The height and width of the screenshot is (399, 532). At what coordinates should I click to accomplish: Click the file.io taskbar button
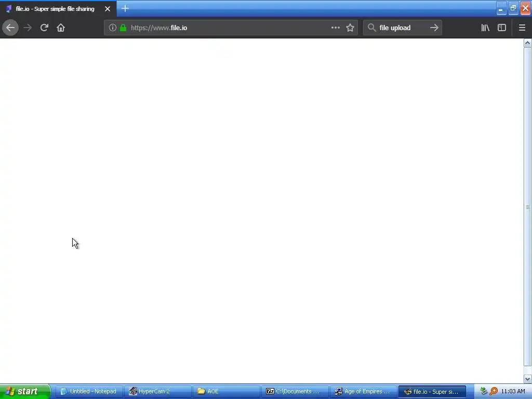432,391
